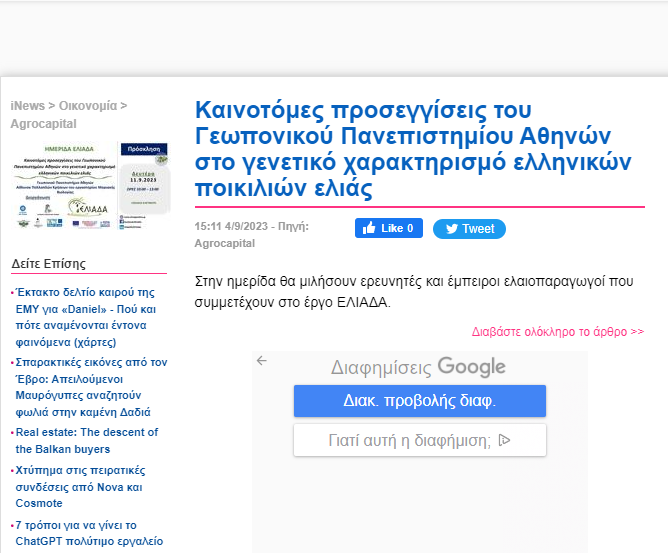Click the play icon beside Γιατί αυτή η διαφήμιση

point(505,439)
